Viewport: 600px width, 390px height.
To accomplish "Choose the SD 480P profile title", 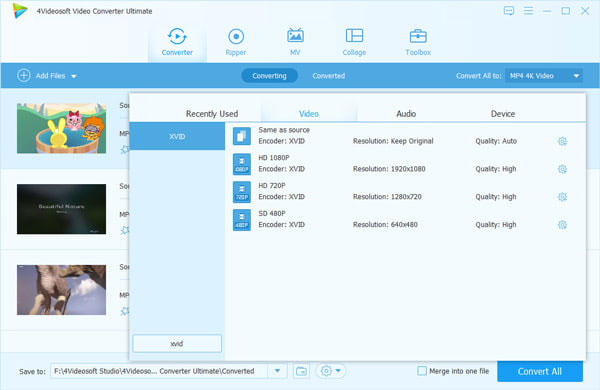I will pos(272,214).
